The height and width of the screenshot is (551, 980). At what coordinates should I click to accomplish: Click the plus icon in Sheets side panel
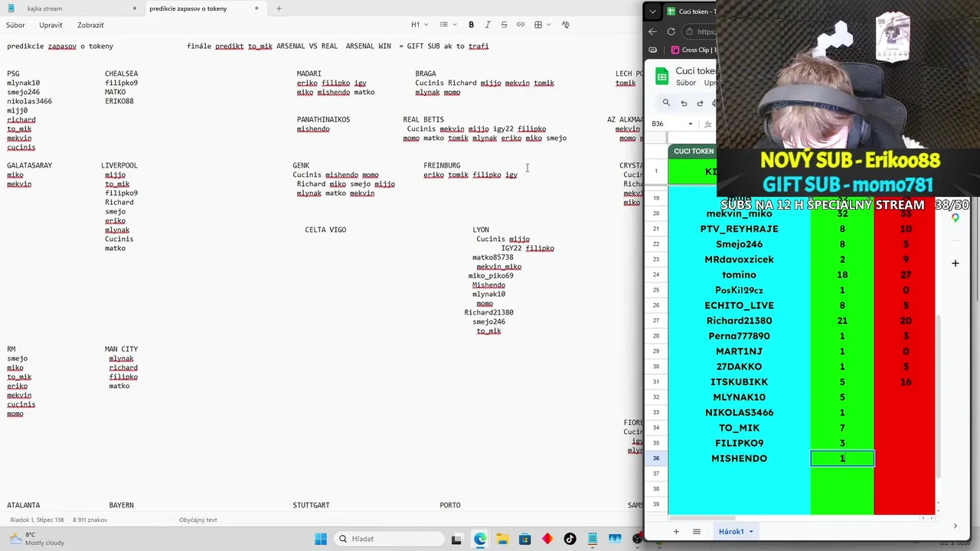955,263
